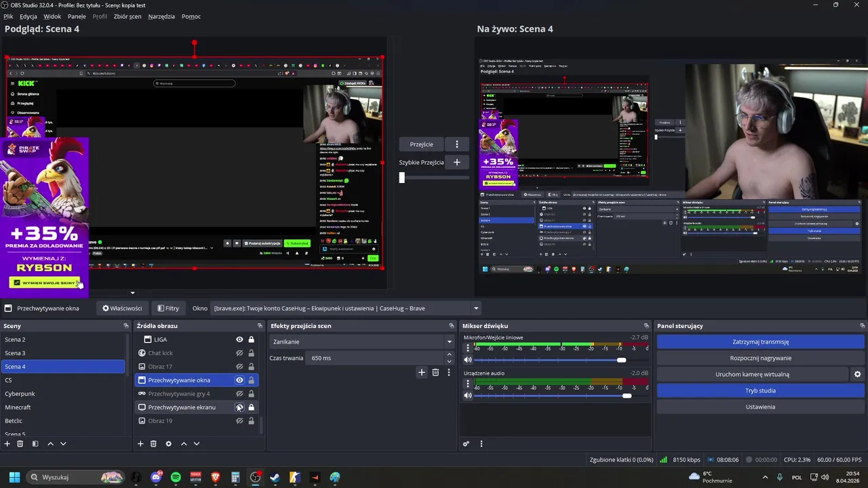The width and height of the screenshot is (868, 488).
Task: Decrease Czas trwania with down arrow
Action: pyautogui.click(x=449, y=361)
